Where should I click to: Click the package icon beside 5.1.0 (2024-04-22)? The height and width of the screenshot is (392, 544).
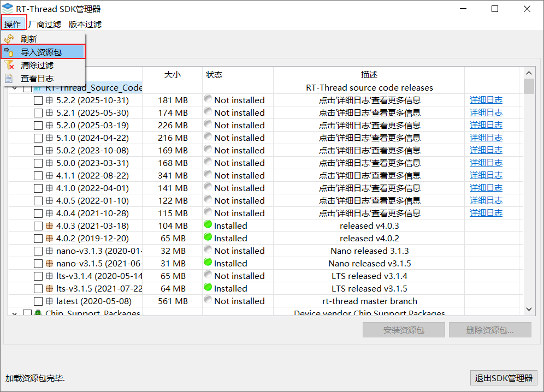click(50, 138)
